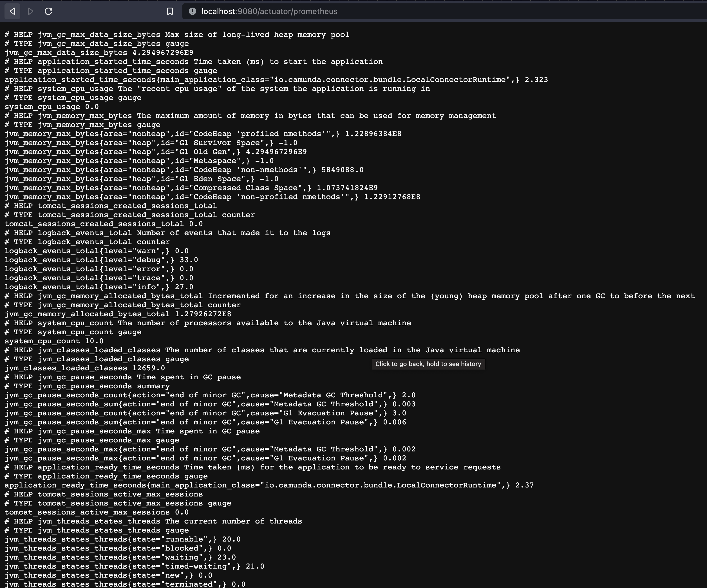Select the jvm_threads_states_threads runnable line
The image size is (707, 588).
point(123,539)
